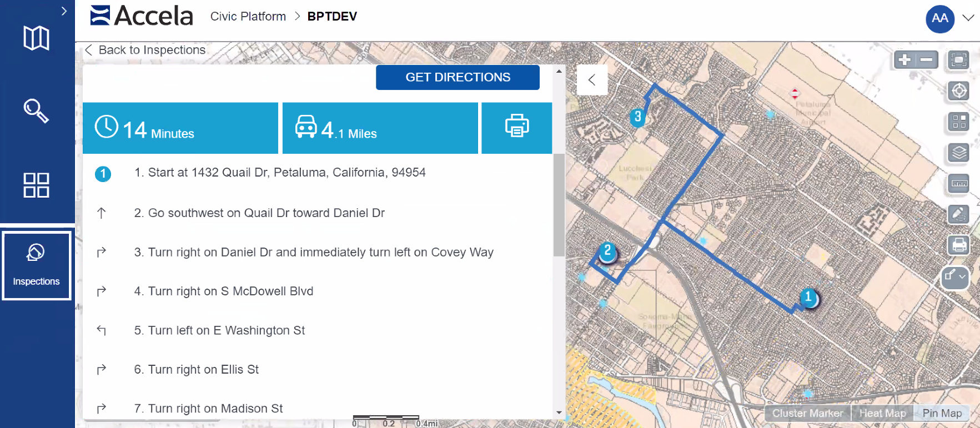Click the directions list scrollbar thumb

pos(559,205)
